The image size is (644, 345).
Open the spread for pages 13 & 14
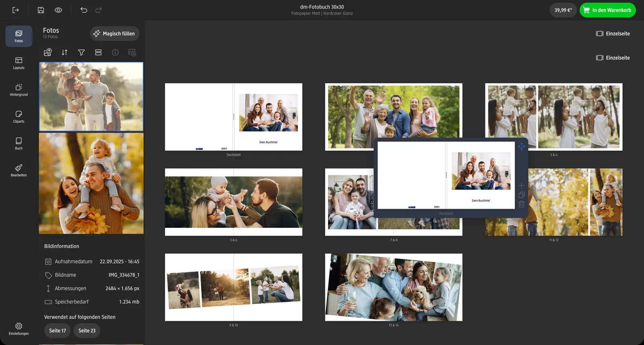(x=394, y=287)
